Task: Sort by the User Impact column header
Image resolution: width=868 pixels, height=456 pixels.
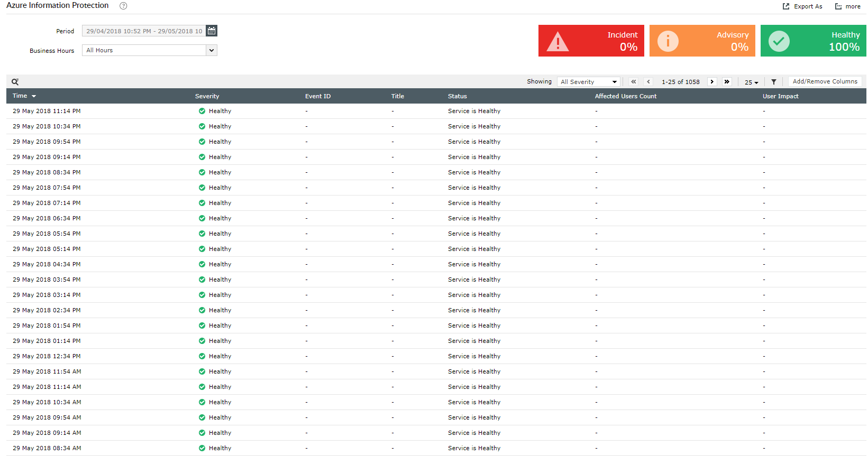Action: click(781, 96)
